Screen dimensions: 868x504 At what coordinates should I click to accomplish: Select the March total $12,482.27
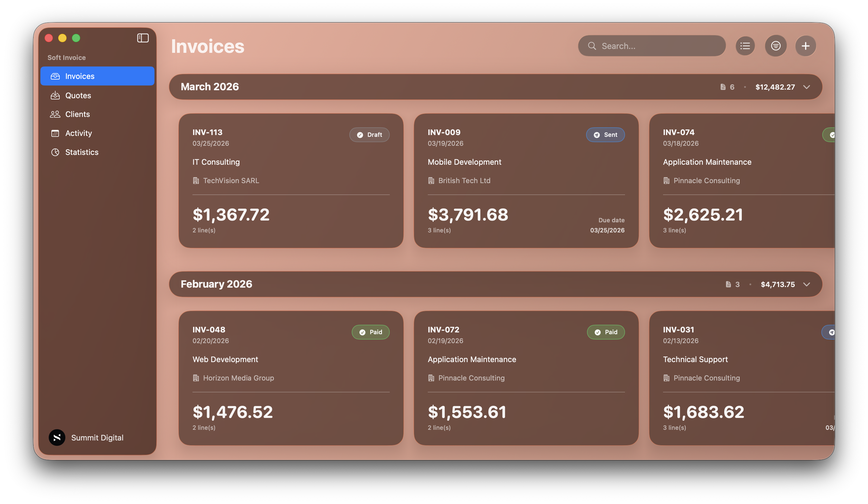point(775,87)
